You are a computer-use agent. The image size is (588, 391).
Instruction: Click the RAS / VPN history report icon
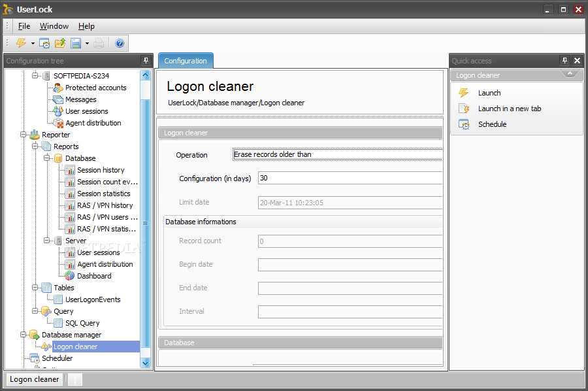pos(70,205)
